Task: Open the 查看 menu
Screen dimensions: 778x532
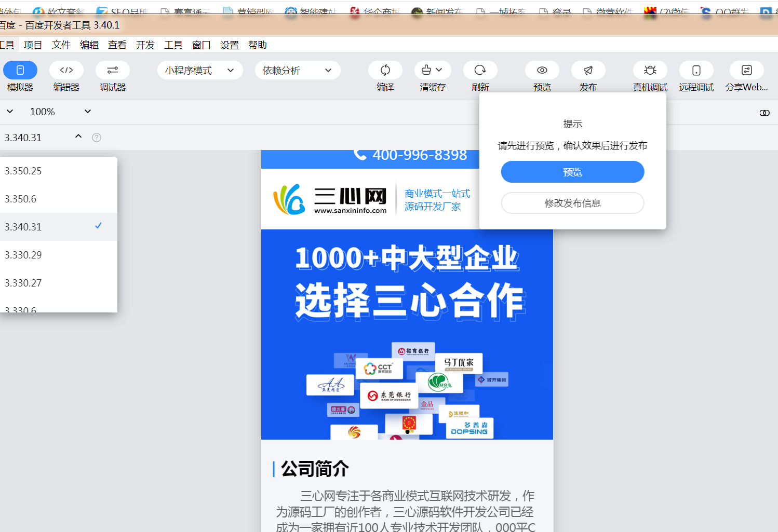Action: 117,45
